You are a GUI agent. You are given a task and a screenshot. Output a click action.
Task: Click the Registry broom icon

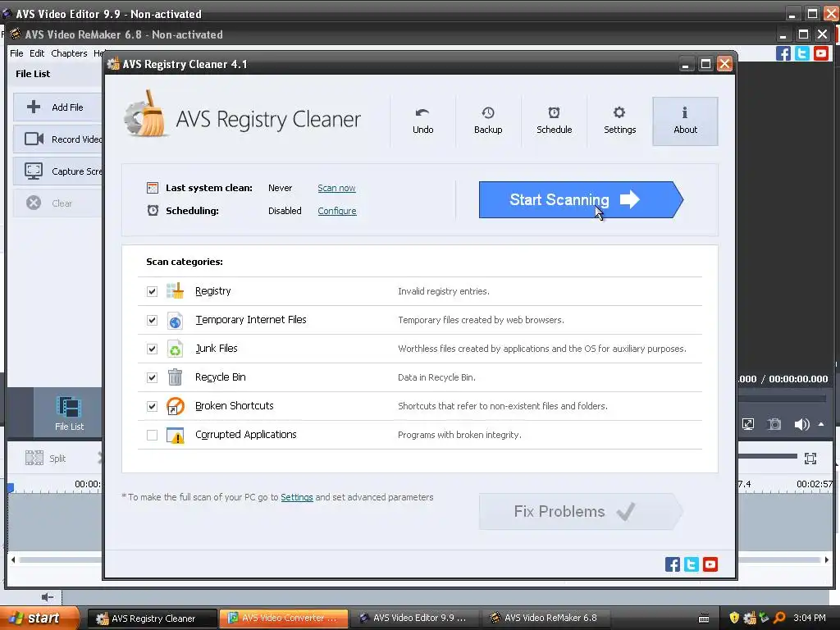(x=175, y=291)
